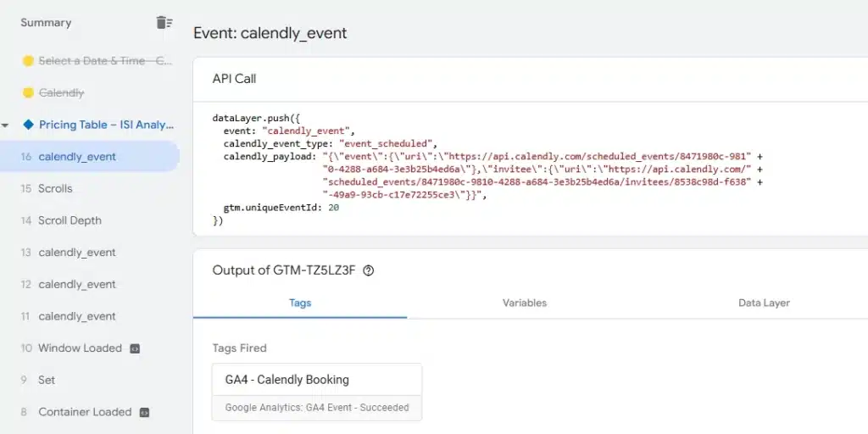Switch to the Variables tab
868x434 pixels.
(524, 303)
